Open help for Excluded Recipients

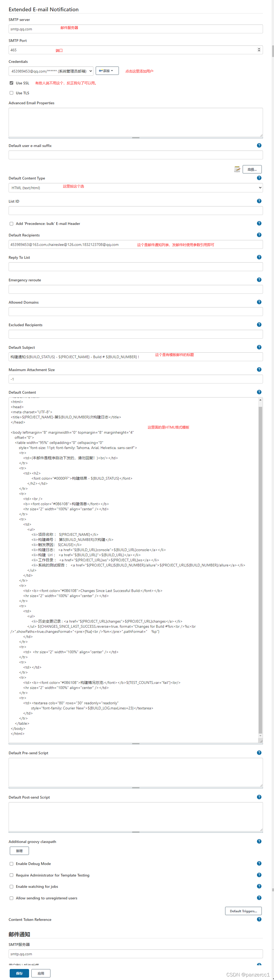point(259,325)
